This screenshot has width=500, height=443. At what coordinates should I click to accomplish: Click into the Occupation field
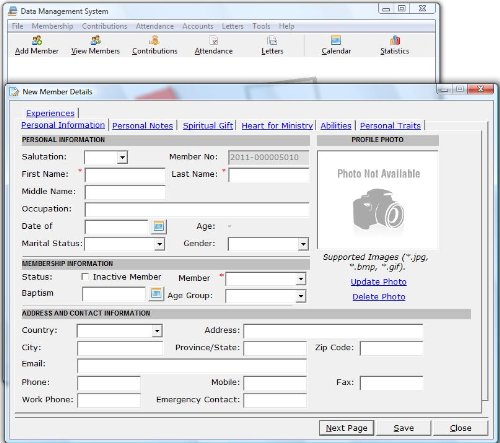pos(197,210)
